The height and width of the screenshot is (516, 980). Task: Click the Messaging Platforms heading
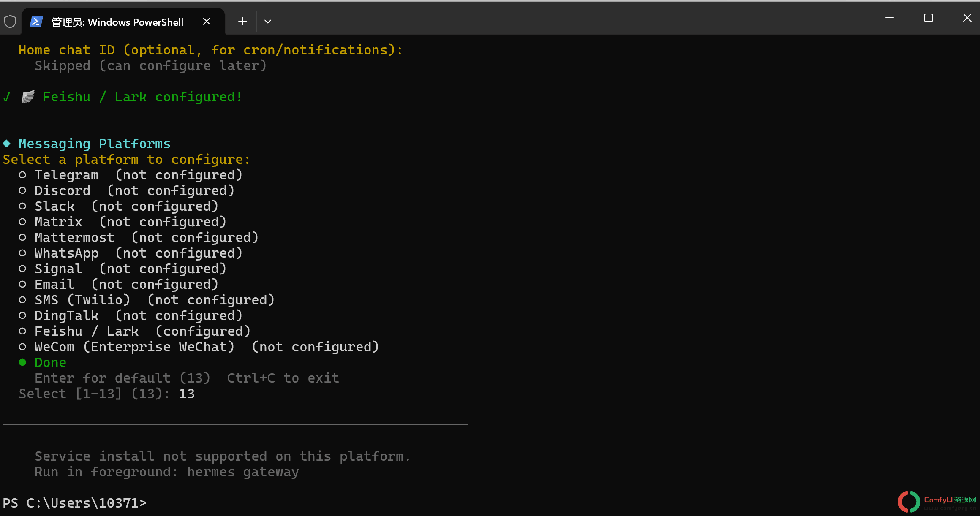(x=95, y=144)
